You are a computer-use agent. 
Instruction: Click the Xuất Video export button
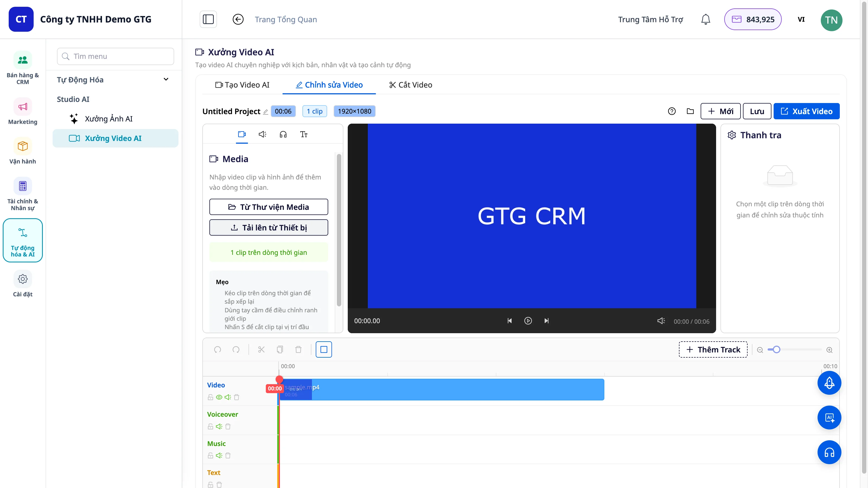pos(806,111)
